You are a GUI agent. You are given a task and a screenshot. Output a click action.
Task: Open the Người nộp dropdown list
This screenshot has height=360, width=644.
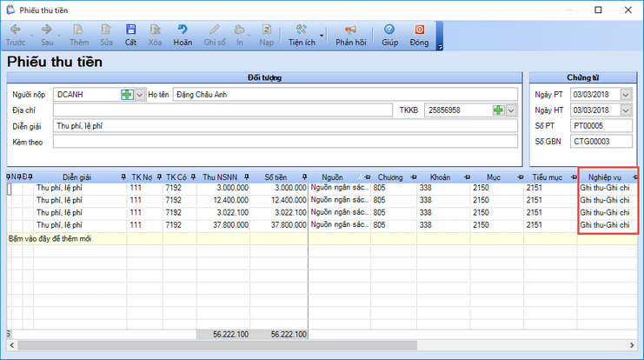click(x=140, y=95)
